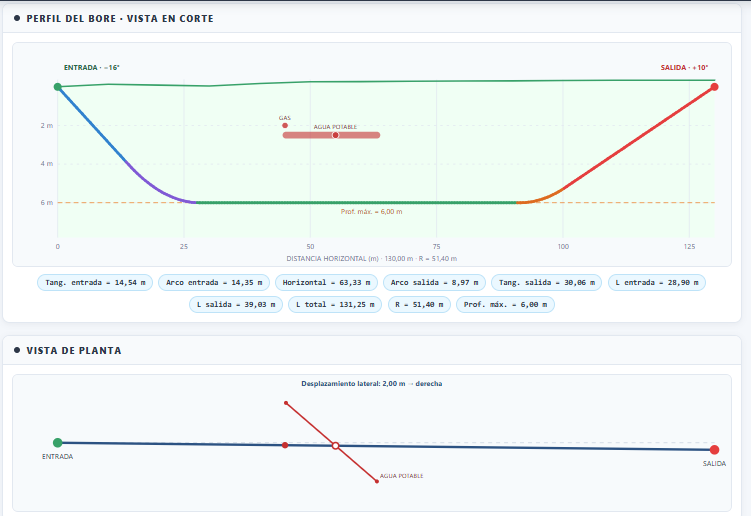Screen dimensions: 751x516
Task: Click the lower end of the water line in plan
Action: click(x=377, y=481)
